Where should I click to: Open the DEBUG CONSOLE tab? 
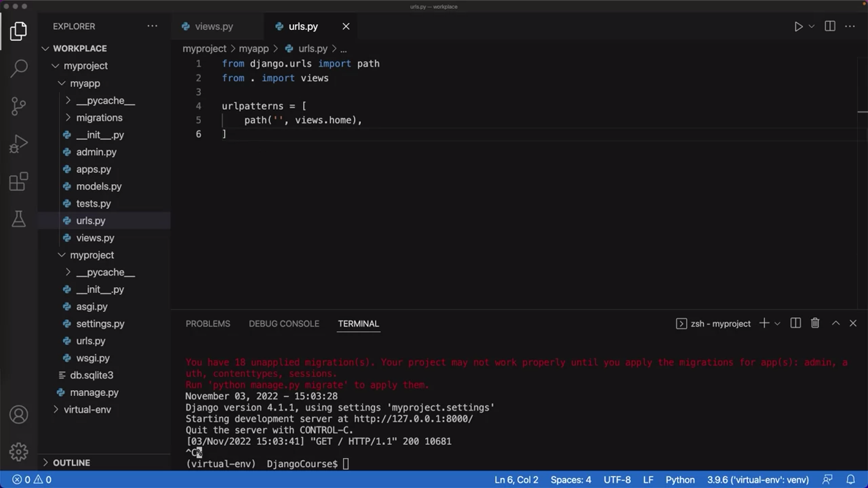pyautogui.click(x=284, y=324)
